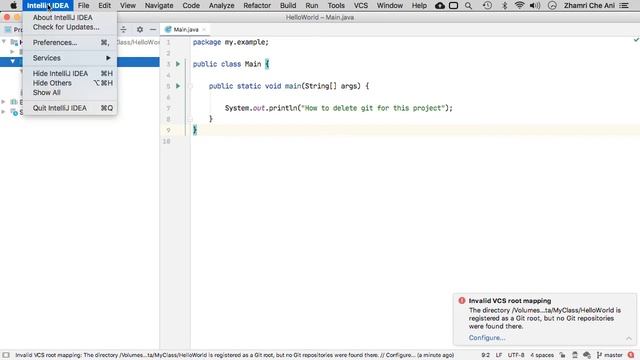Open the View menu
Viewport: 640px width, 360px height.
(128, 5)
